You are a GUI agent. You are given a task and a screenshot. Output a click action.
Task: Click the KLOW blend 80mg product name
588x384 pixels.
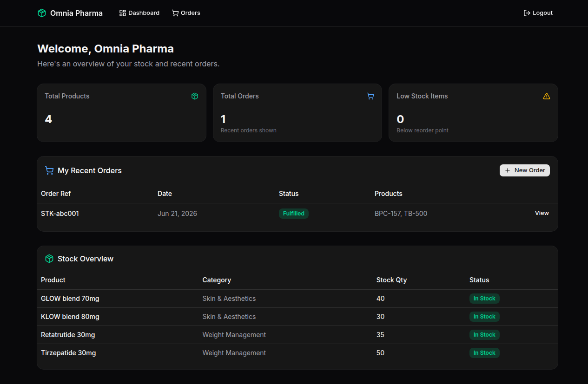(x=70, y=317)
